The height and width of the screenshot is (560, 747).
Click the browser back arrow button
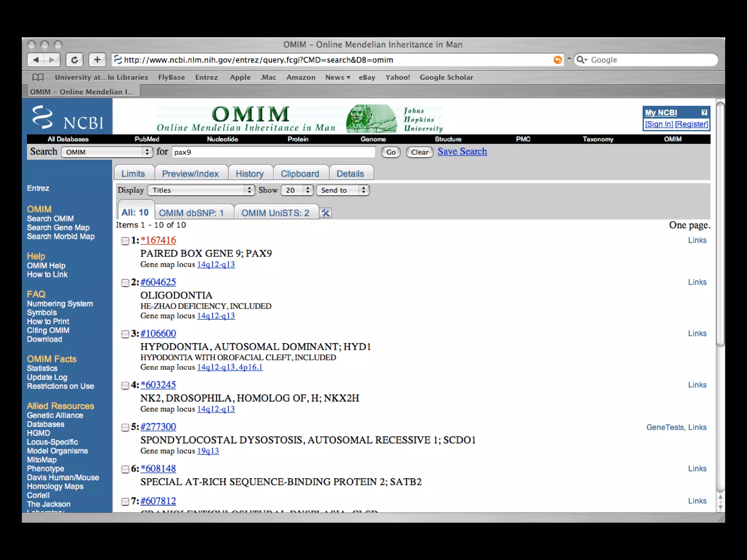click(36, 60)
